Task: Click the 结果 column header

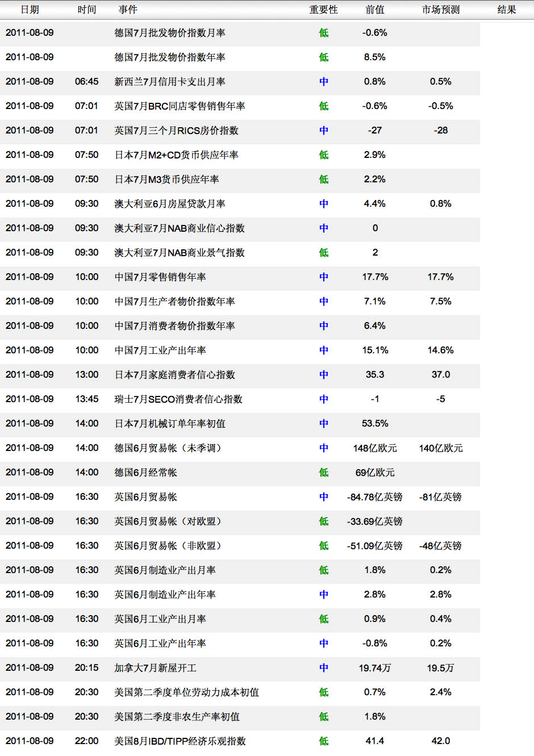Action: [x=507, y=10]
